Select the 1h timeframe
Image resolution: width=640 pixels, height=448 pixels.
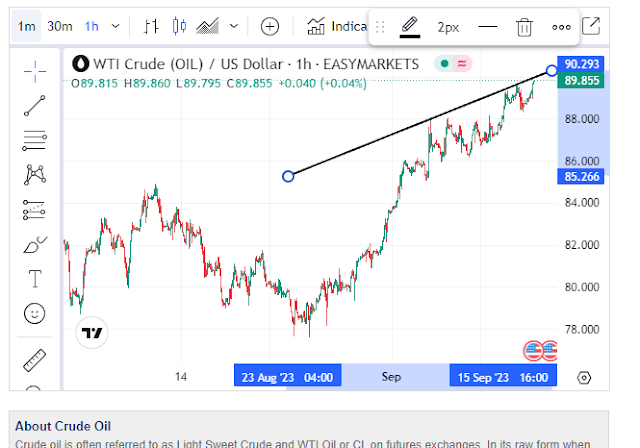pyautogui.click(x=92, y=27)
